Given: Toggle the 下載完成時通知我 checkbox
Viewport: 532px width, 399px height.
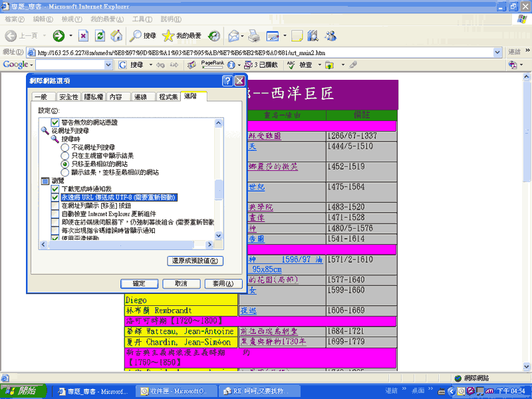Looking at the screenshot, I should pyautogui.click(x=55, y=189).
